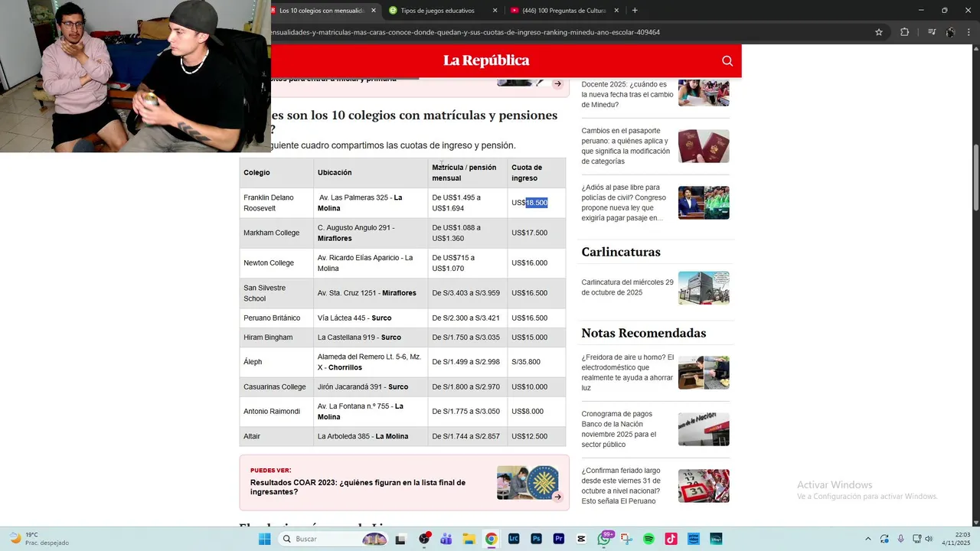Click the sync status tray icon

884,539
